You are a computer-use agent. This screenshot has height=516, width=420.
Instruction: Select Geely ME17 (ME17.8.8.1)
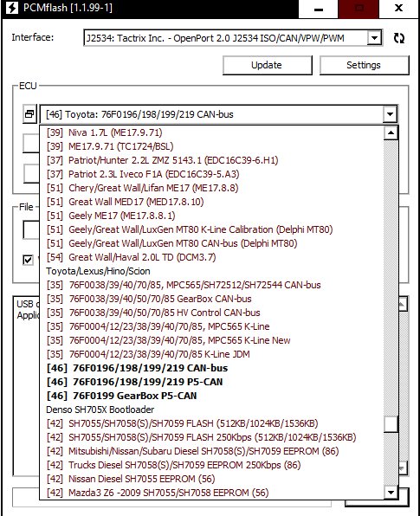(211, 216)
